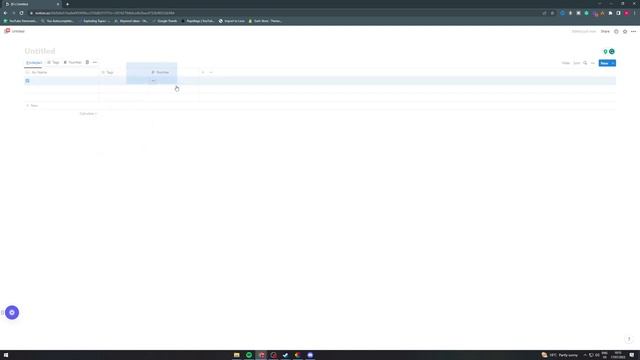Click the star favorite icon in top bar

click(625, 31)
